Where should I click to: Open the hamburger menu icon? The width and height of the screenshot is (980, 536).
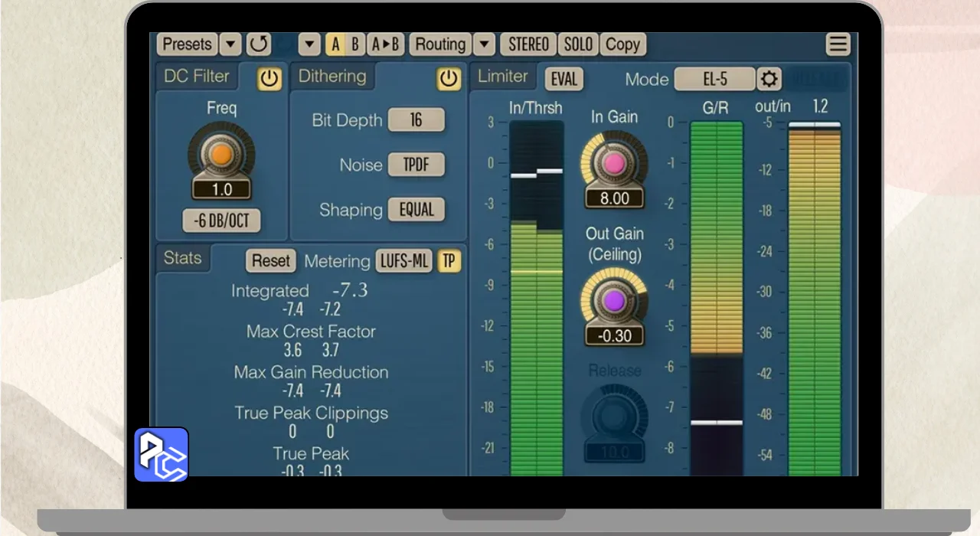coord(838,44)
